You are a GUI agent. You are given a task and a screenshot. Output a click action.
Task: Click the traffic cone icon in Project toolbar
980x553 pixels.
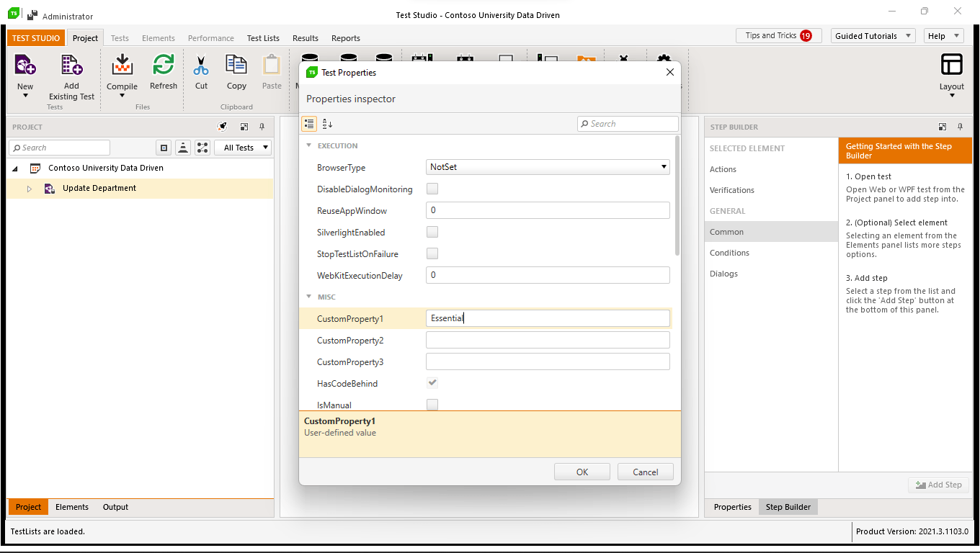(x=183, y=148)
